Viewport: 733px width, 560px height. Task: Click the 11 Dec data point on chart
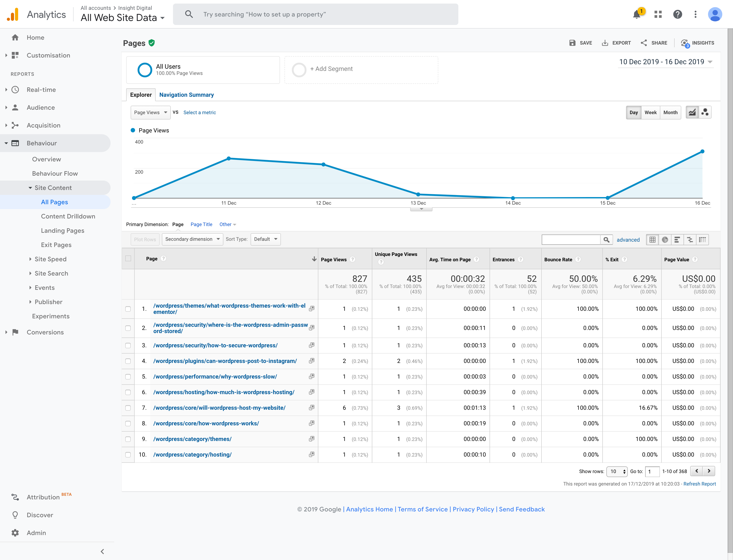click(229, 158)
